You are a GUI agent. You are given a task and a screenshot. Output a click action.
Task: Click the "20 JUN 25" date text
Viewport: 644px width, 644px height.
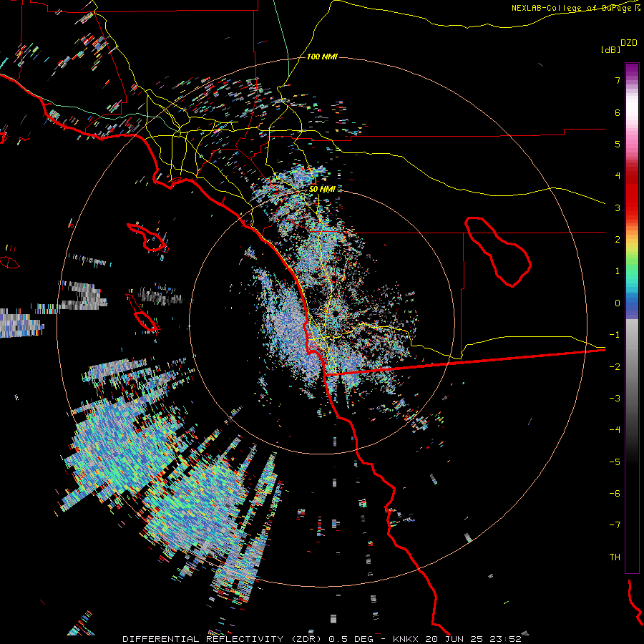click(454, 639)
